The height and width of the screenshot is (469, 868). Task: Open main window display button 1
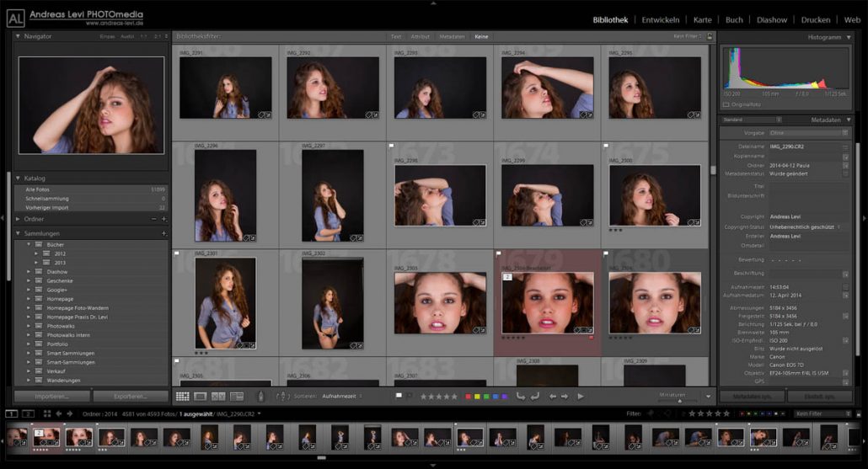[11, 413]
